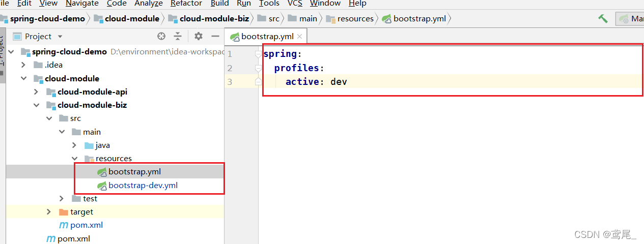Expand the .idea folder
Screen dimensions: 644x244
(23, 65)
